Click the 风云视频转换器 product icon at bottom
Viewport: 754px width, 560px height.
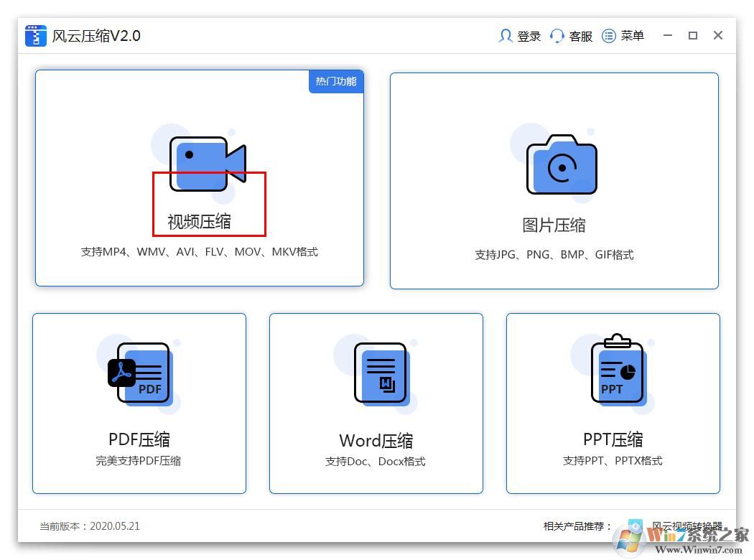pyautogui.click(x=635, y=526)
